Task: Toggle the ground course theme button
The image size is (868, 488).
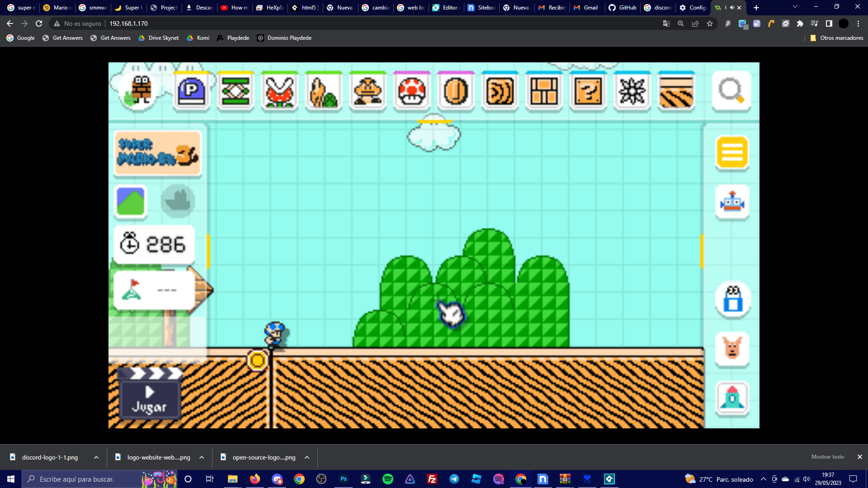Action: pyautogui.click(x=131, y=201)
